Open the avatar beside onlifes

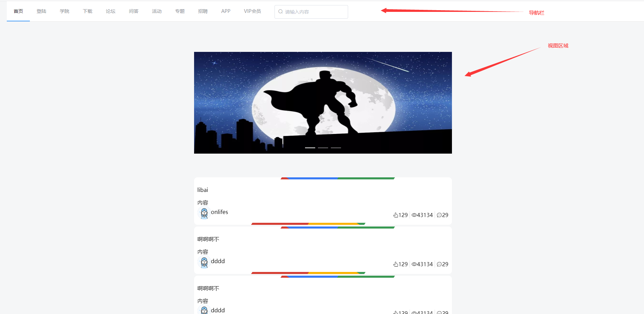[204, 213]
